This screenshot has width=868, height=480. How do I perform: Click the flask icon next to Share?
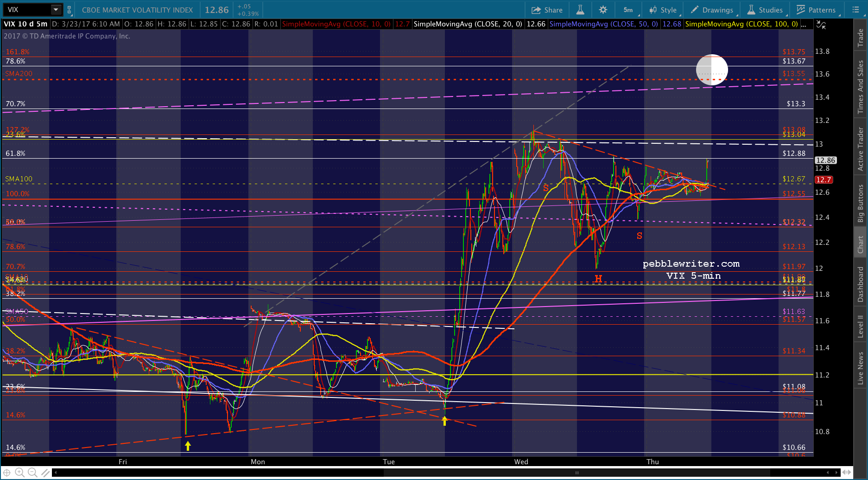580,10
